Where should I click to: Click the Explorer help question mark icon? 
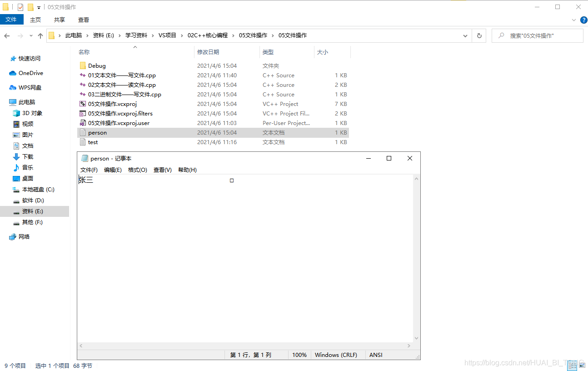(x=584, y=20)
